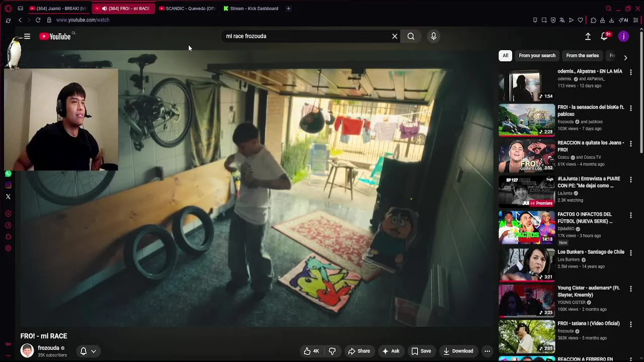
Task: Dislike the video
Action: pyautogui.click(x=332, y=351)
